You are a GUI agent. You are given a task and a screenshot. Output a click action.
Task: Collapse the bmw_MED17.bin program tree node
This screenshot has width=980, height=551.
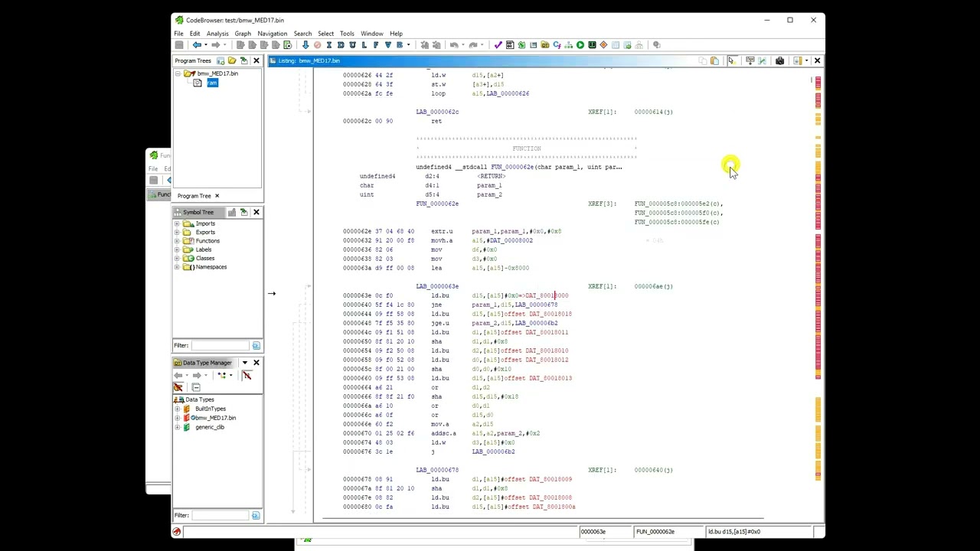pyautogui.click(x=178, y=73)
